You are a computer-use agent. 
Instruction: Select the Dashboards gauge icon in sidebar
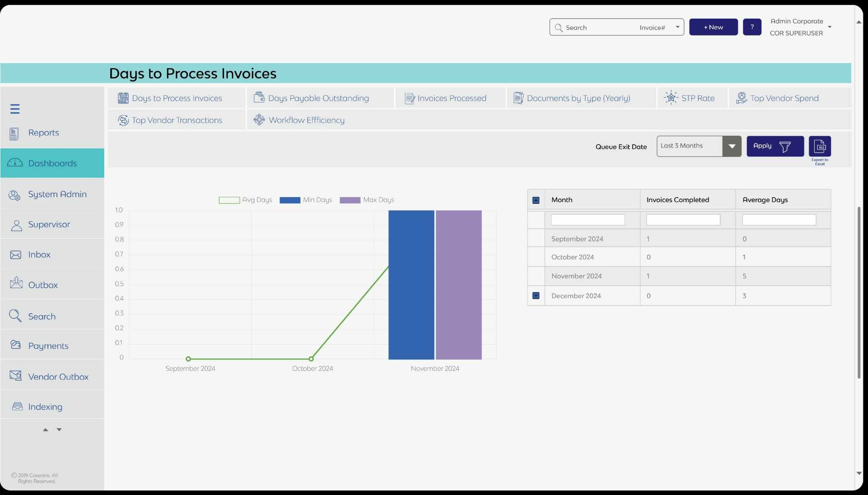[15, 163]
